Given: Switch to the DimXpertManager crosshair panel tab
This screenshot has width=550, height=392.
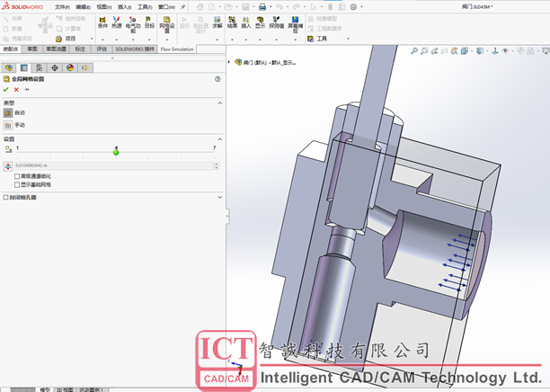Looking at the screenshot, I should pyautogui.click(x=55, y=67).
